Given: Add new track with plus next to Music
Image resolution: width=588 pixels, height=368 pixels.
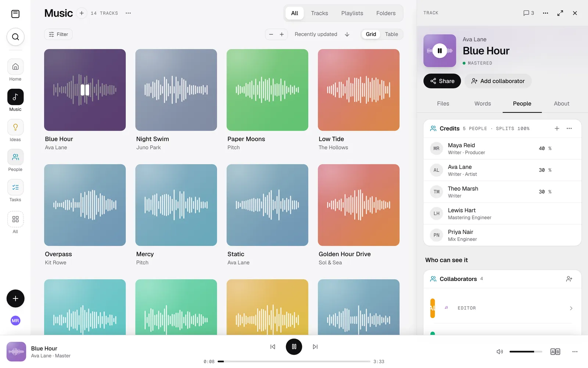Looking at the screenshot, I should [82, 13].
